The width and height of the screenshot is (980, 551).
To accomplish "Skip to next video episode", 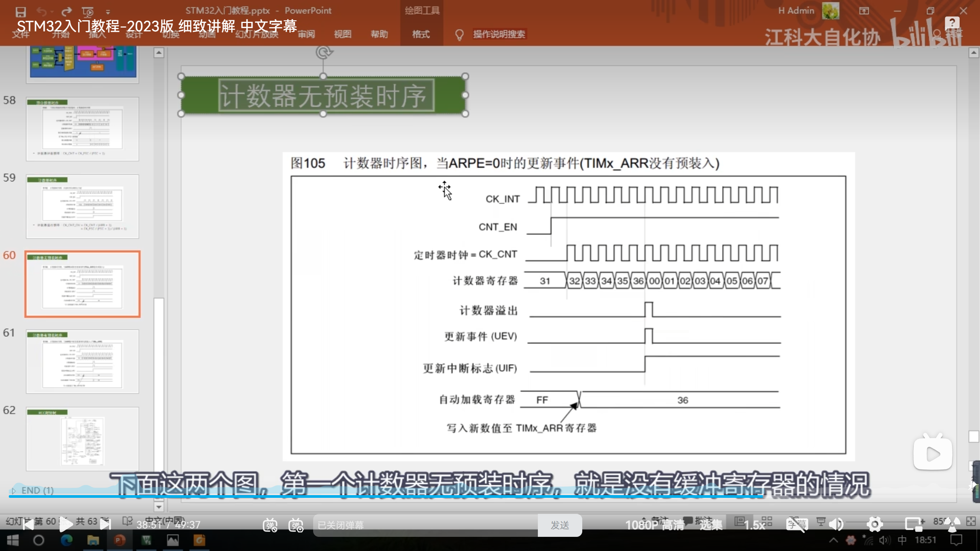I will tap(105, 525).
